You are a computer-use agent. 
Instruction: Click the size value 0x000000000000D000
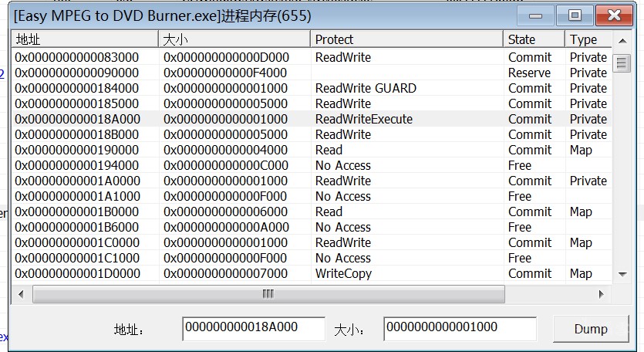(x=226, y=57)
